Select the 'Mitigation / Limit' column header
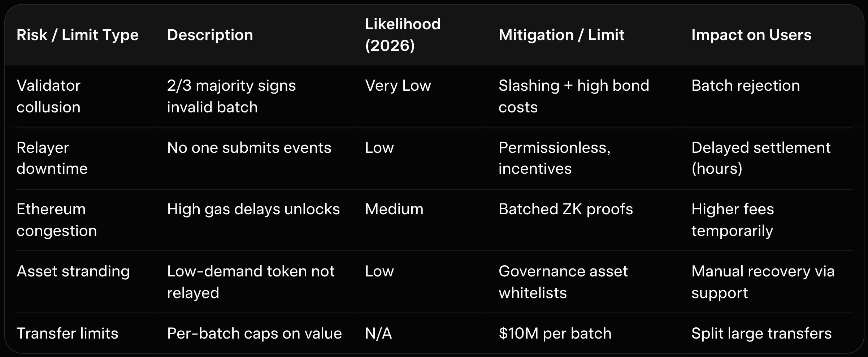 tap(561, 35)
